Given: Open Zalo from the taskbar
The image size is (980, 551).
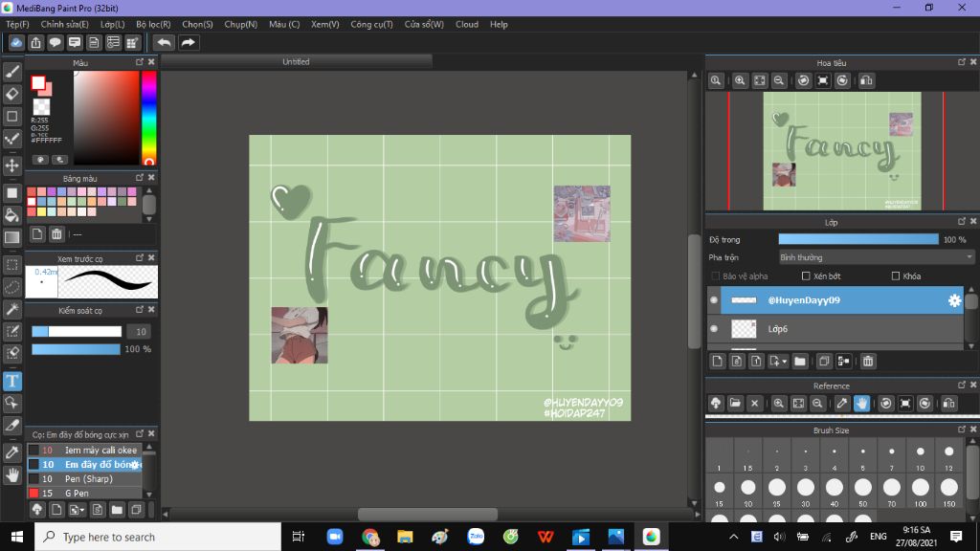Looking at the screenshot, I should (476, 537).
